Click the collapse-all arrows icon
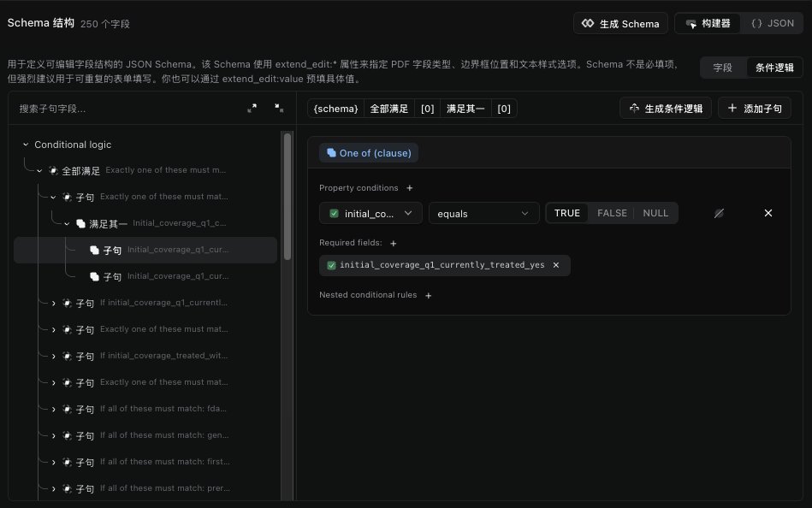 click(279, 109)
